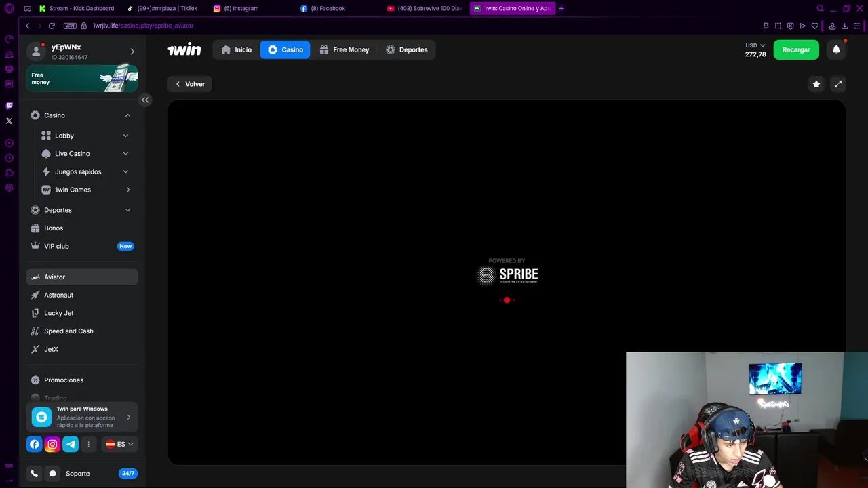Expand the Lobby submenu chevron
The image size is (868, 488).
pyautogui.click(x=125, y=136)
